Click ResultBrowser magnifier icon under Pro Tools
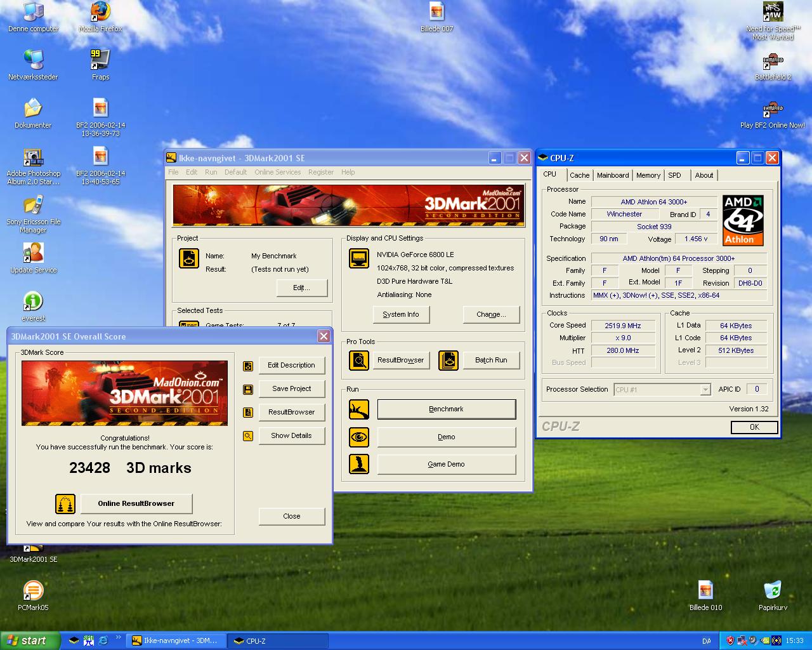The height and width of the screenshot is (650, 812). tap(359, 361)
